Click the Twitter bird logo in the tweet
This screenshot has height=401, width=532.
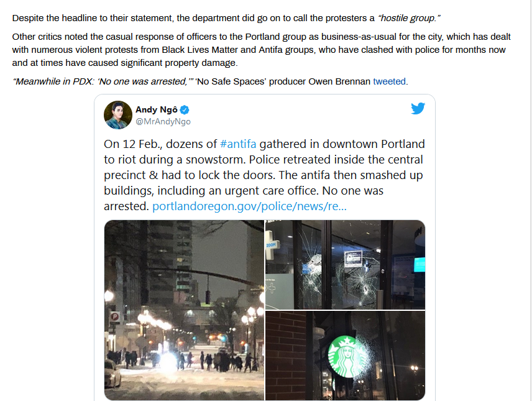coord(418,109)
